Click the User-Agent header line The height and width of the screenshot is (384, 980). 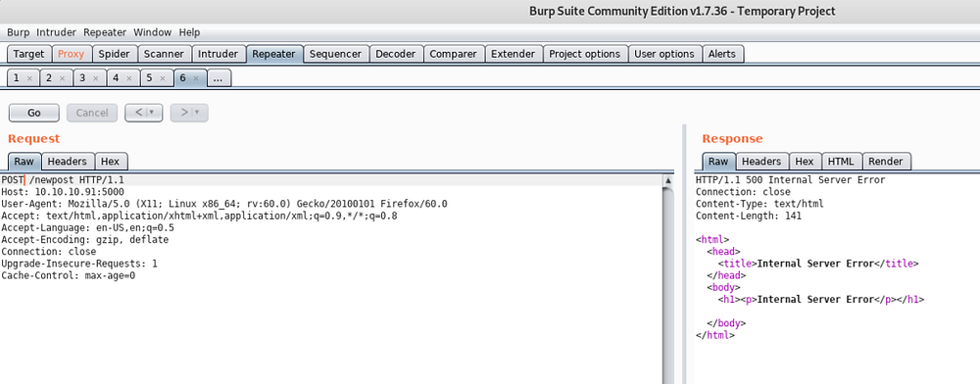pyautogui.click(x=223, y=204)
